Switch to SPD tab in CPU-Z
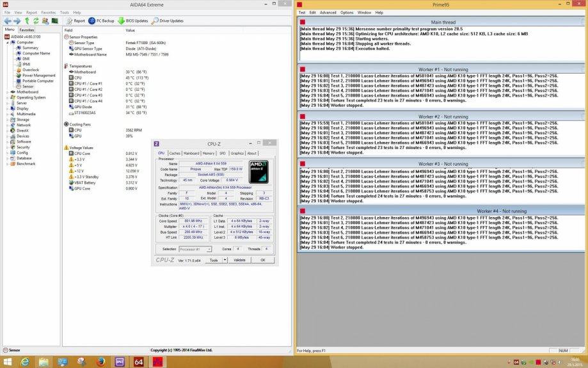The width and height of the screenshot is (588, 368). click(223, 153)
